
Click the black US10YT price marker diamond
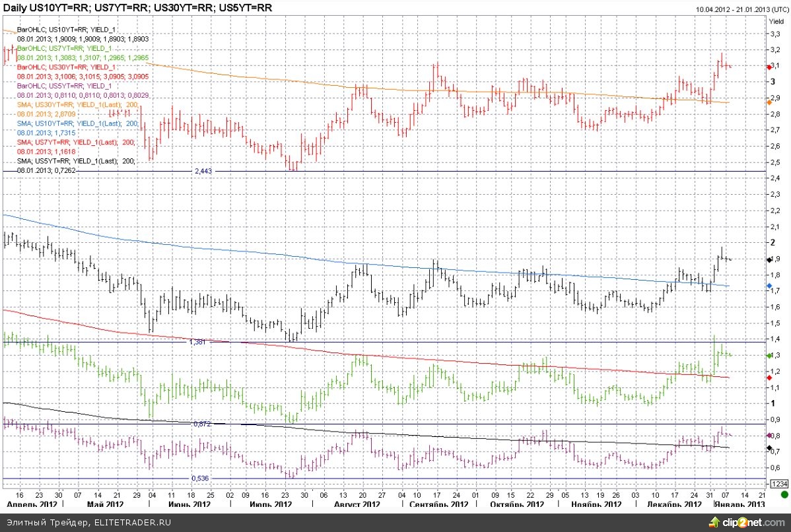pyautogui.click(x=769, y=259)
